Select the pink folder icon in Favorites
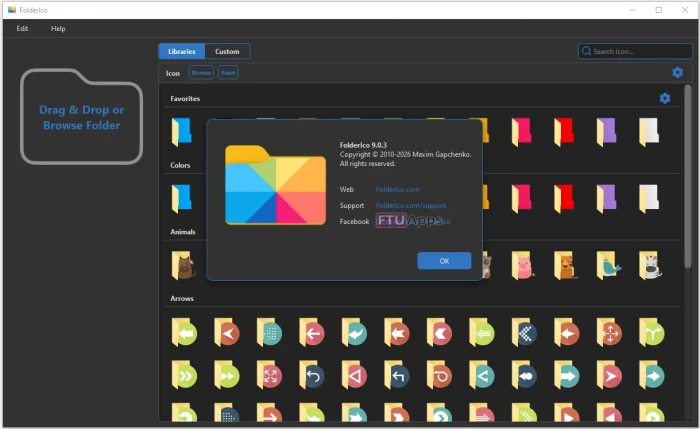This screenshot has height=429, width=700. 521,131
